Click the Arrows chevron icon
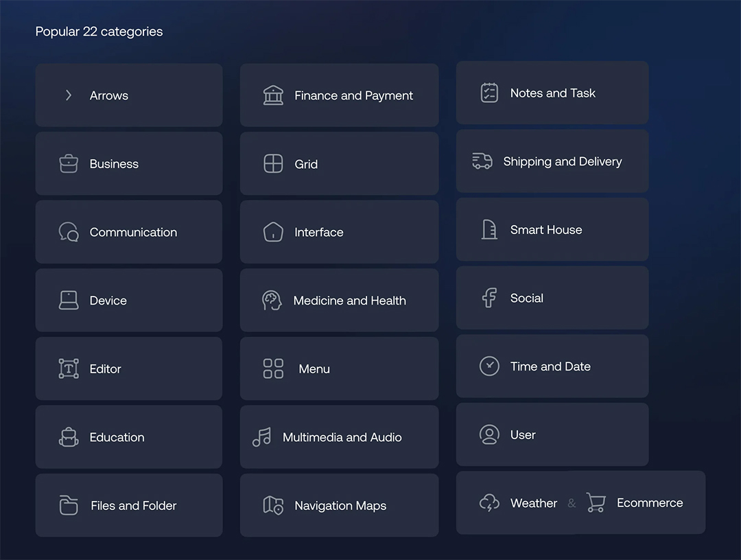Image resolution: width=741 pixels, height=560 pixels. coord(69,95)
